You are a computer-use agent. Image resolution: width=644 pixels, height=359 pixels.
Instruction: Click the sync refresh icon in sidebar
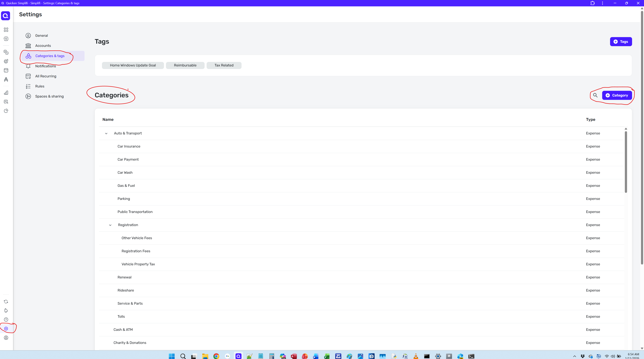[x=6, y=302]
